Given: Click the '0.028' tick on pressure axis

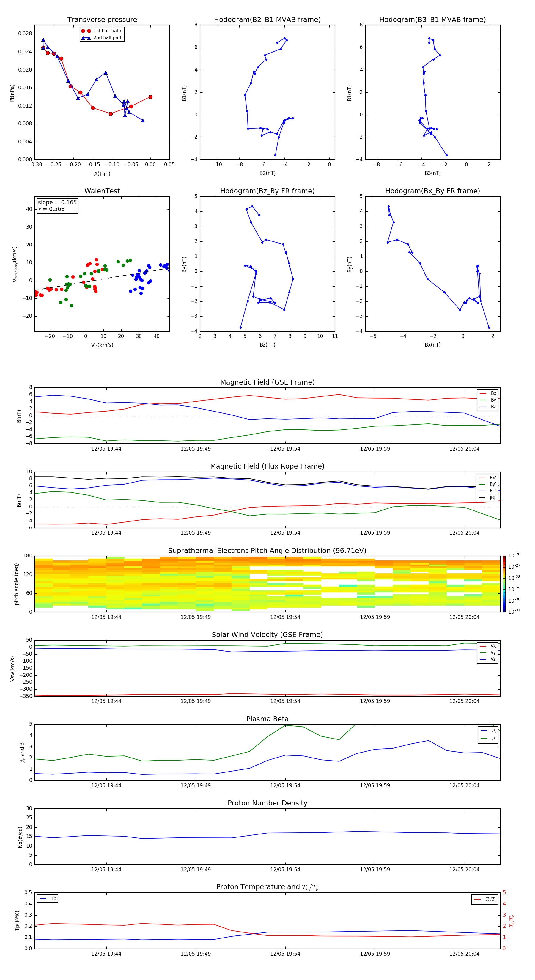Looking at the screenshot, I should [25, 34].
